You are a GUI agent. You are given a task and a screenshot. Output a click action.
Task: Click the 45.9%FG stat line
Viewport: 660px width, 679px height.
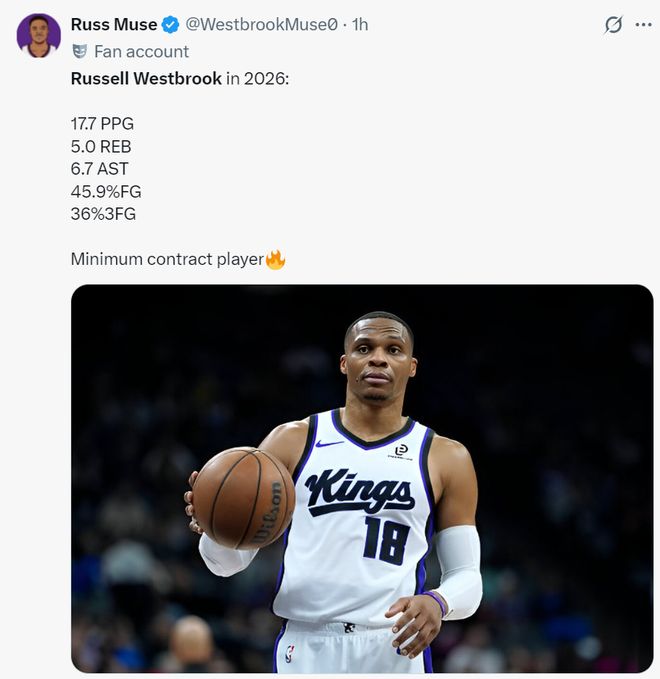click(x=106, y=191)
